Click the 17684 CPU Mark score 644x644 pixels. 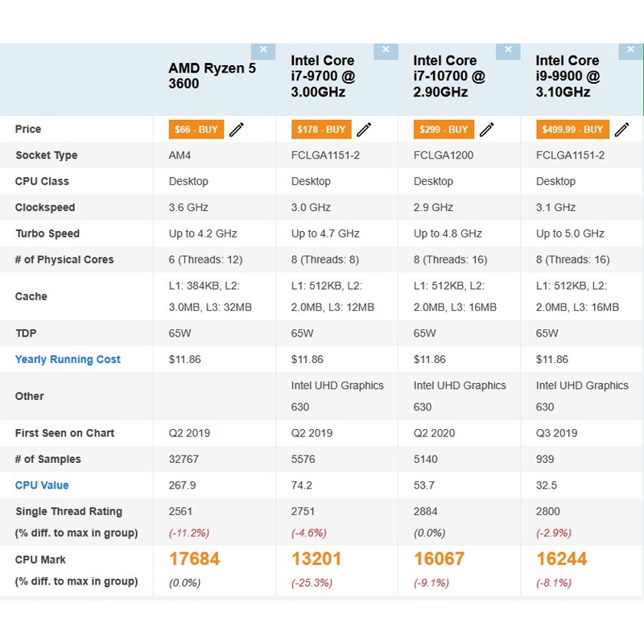click(x=194, y=559)
